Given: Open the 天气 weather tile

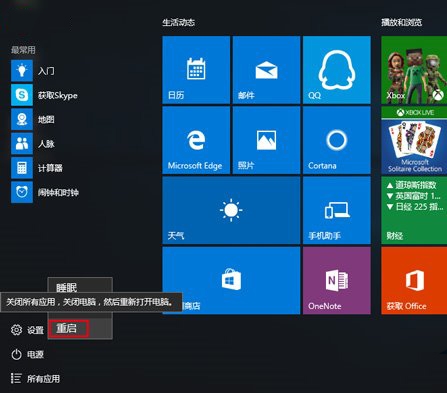Looking at the screenshot, I should [x=231, y=210].
